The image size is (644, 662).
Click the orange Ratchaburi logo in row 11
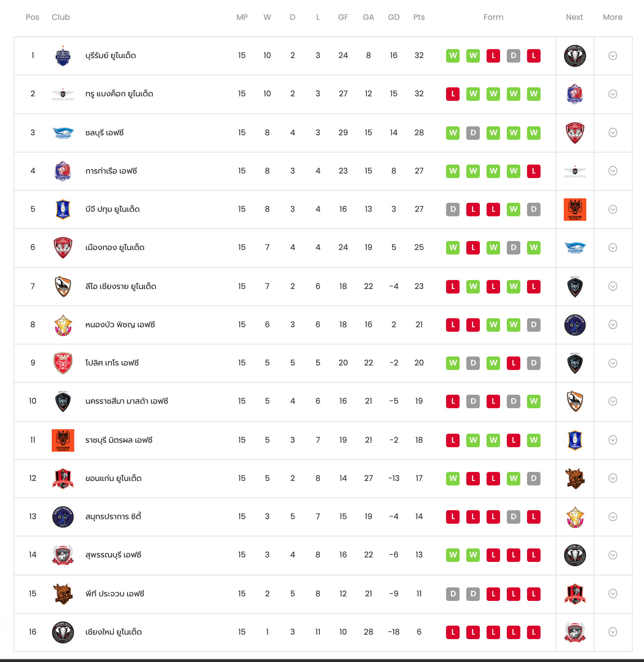click(63, 440)
